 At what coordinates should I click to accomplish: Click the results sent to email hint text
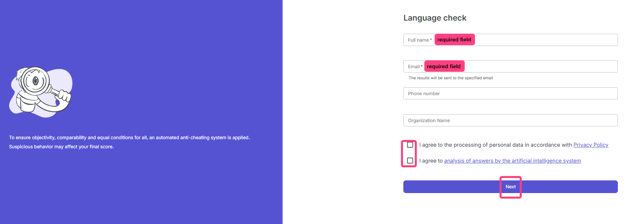(x=450, y=78)
